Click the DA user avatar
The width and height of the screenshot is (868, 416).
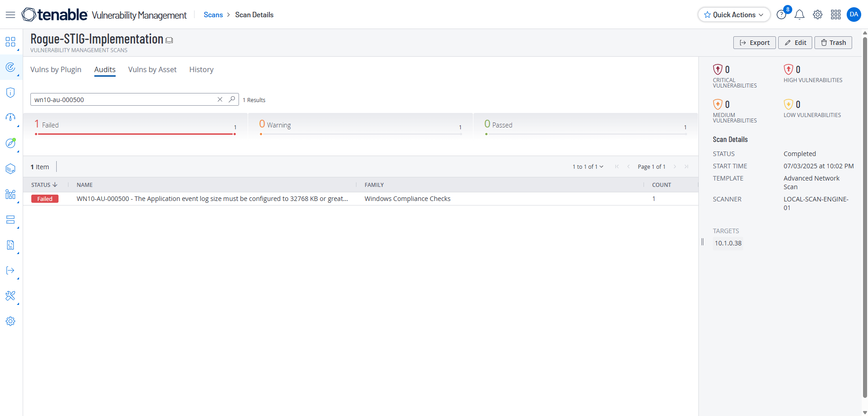pyautogui.click(x=854, y=15)
